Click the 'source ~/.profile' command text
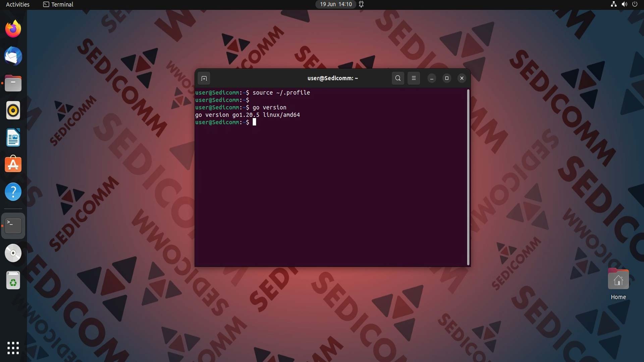Screen dimensions: 644x362 pyautogui.click(x=281, y=93)
